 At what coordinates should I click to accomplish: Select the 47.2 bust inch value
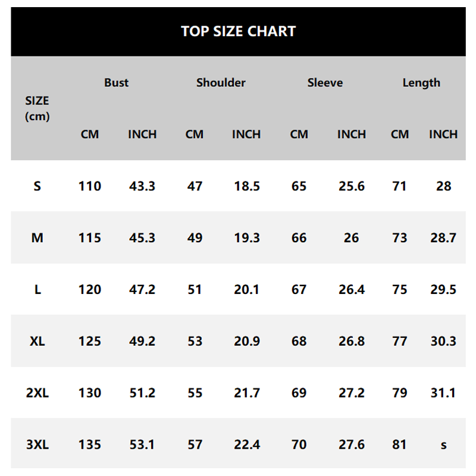pyautogui.click(x=142, y=290)
